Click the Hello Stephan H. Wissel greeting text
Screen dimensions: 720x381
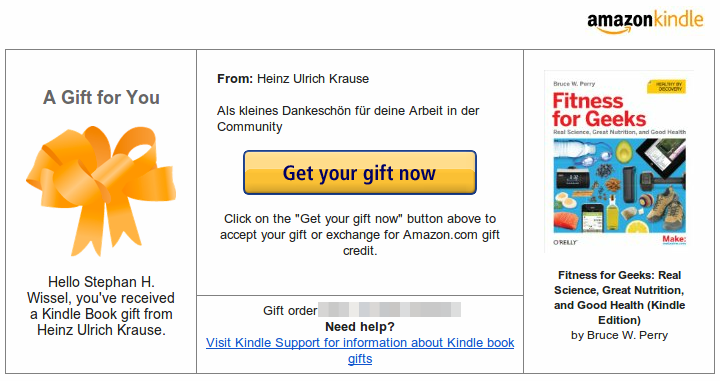tap(101, 306)
